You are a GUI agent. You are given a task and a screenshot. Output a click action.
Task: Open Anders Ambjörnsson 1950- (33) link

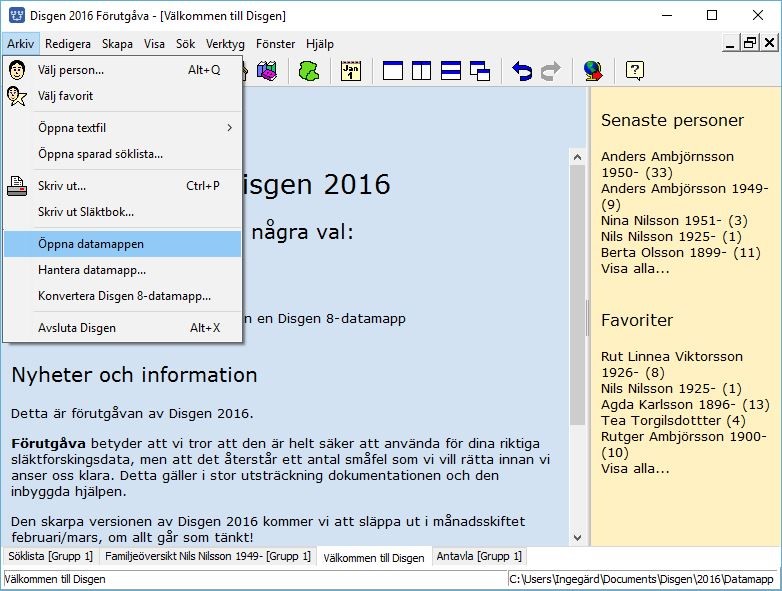point(667,165)
